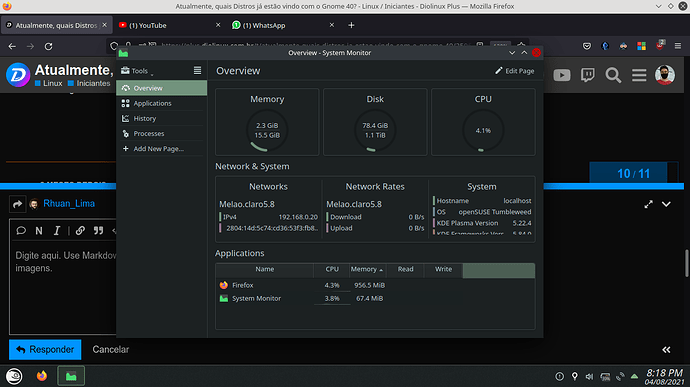Reload the Firefox page

click(x=48, y=46)
